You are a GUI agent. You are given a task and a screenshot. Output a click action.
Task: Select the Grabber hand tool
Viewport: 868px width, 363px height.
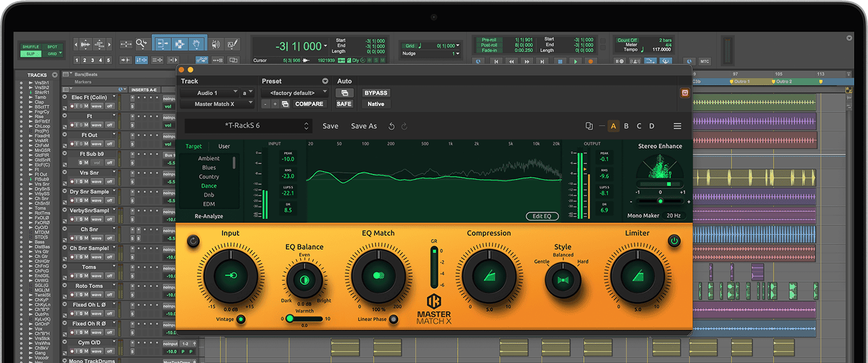coord(197,44)
